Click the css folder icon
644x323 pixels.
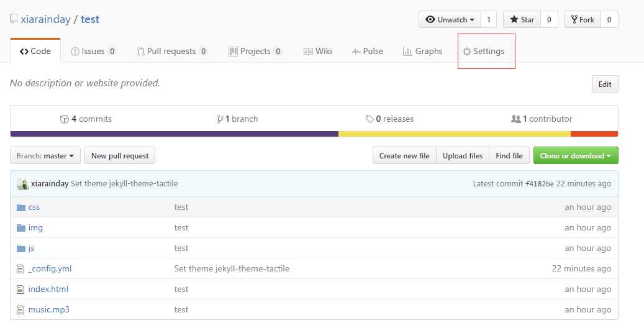click(21, 207)
